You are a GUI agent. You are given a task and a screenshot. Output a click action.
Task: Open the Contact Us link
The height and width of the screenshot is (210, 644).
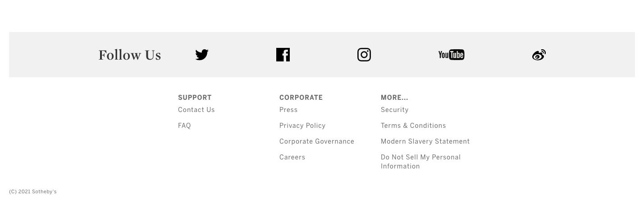click(196, 110)
